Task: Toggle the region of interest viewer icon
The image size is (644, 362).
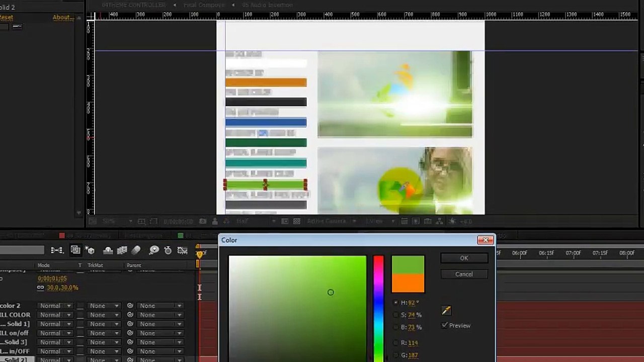Action: pos(285,221)
